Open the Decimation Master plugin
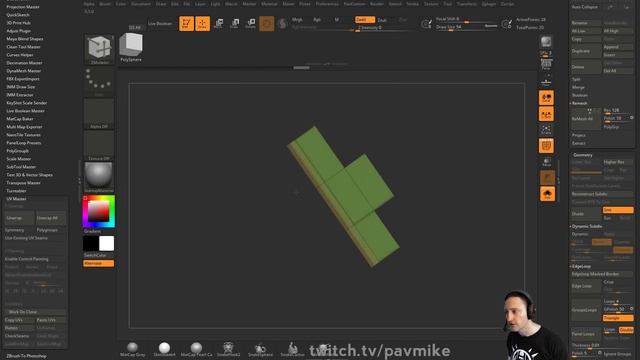This screenshot has height=360, width=640. (24, 63)
